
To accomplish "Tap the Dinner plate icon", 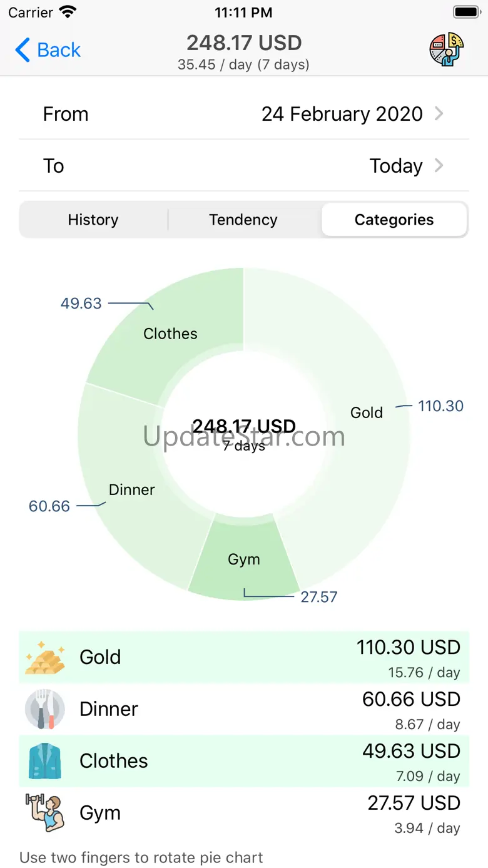I will (x=44, y=709).
